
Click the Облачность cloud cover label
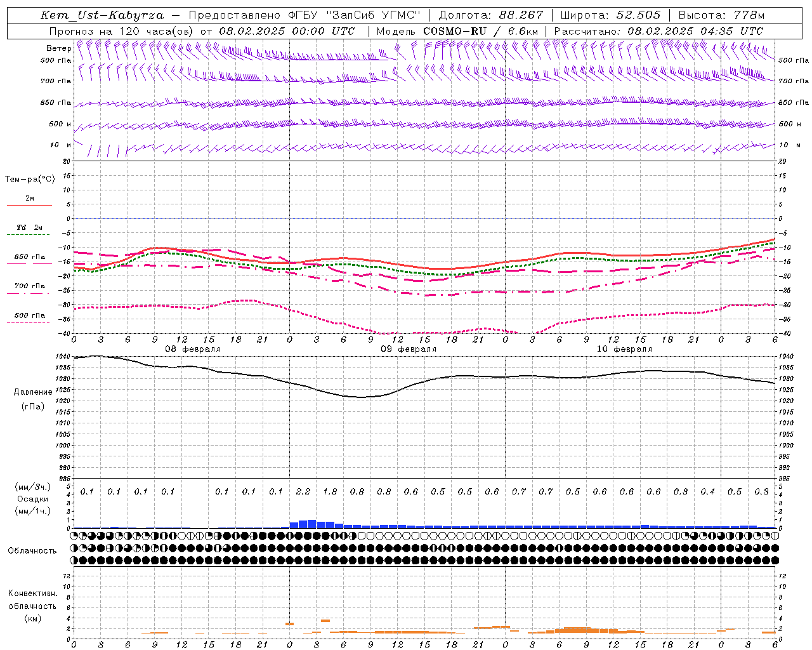coord(32,550)
